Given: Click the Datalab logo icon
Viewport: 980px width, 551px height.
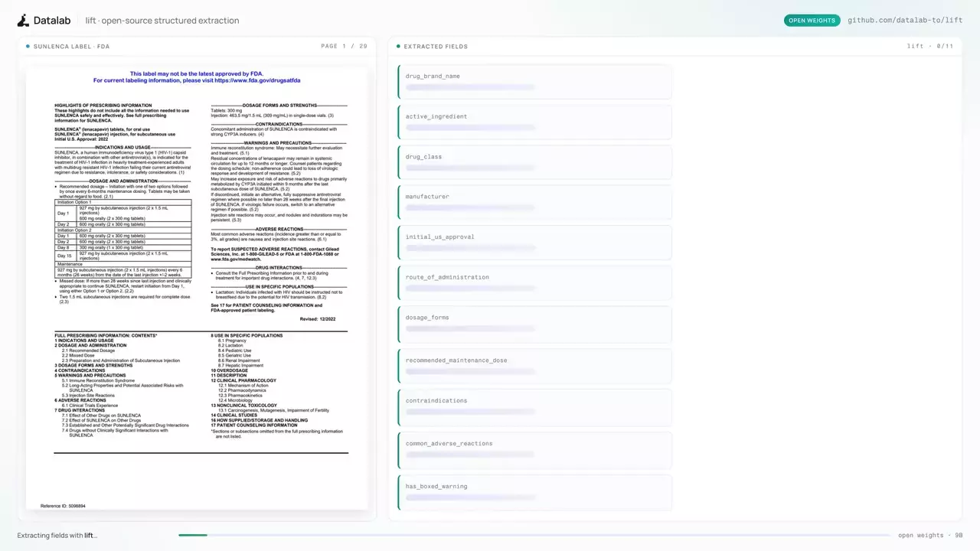Looking at the screenshot, I should tap(23, 21).
